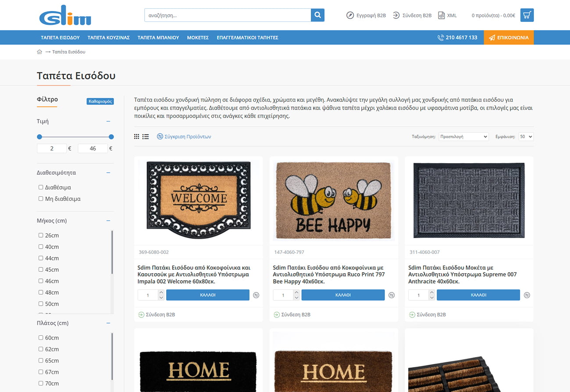This screenshot has width=570, height=392.
Task: Collapse the Πλάτος (cm) filter section
Action: click(108, 323)
